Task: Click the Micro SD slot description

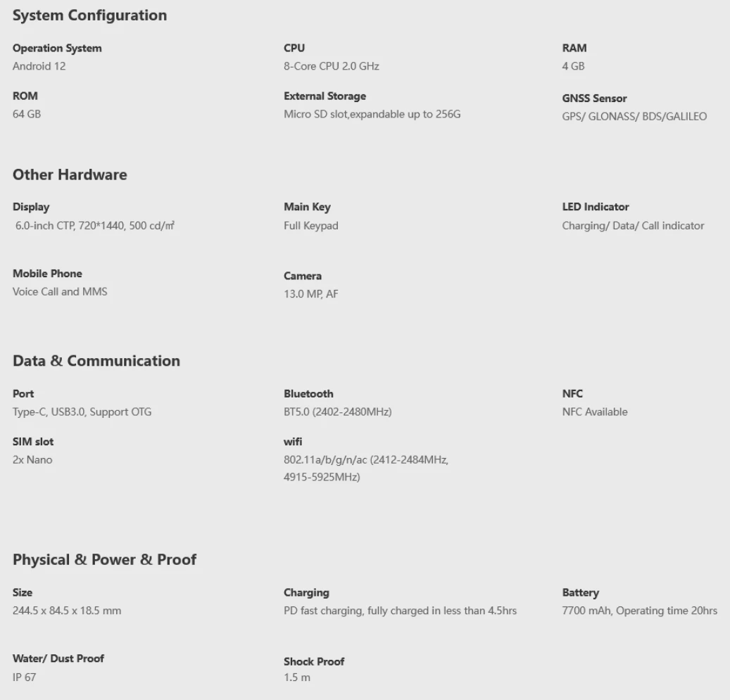Action: [x=372, y=113]
